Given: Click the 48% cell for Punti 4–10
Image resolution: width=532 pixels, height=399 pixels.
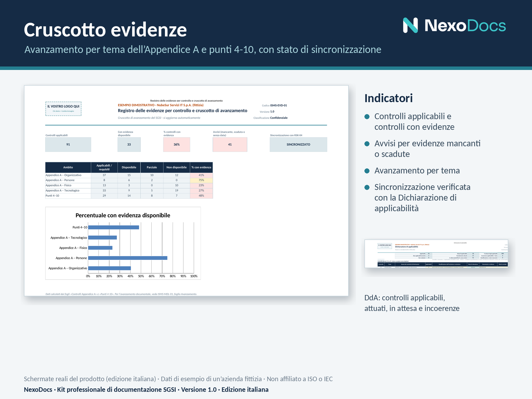Looking at the screenshot, I should (x=201, y=196).
